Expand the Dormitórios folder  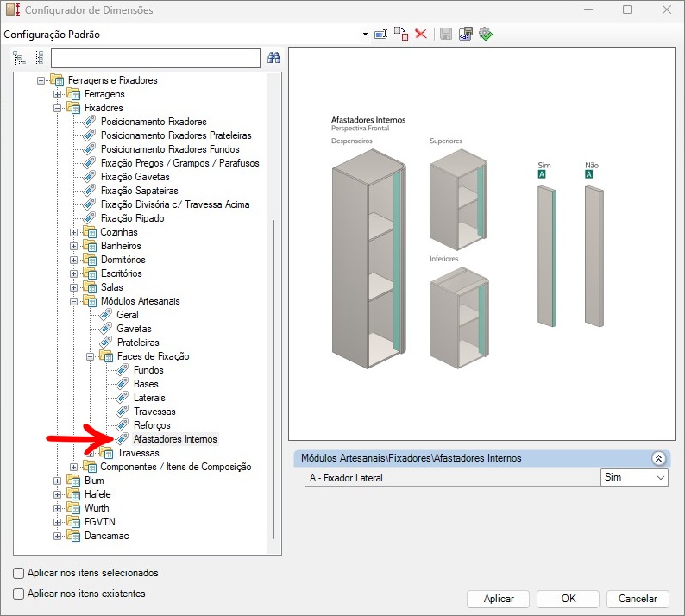(x=74, y=260)
